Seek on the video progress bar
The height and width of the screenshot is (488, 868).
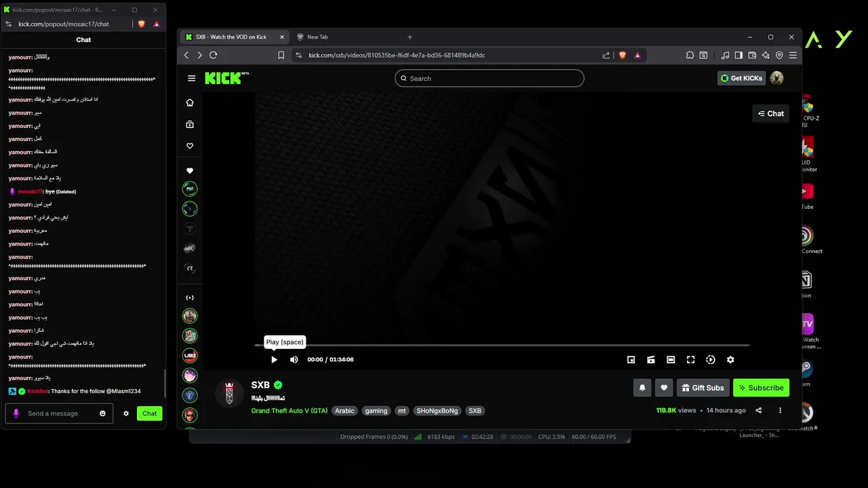[x=502, y=346]
